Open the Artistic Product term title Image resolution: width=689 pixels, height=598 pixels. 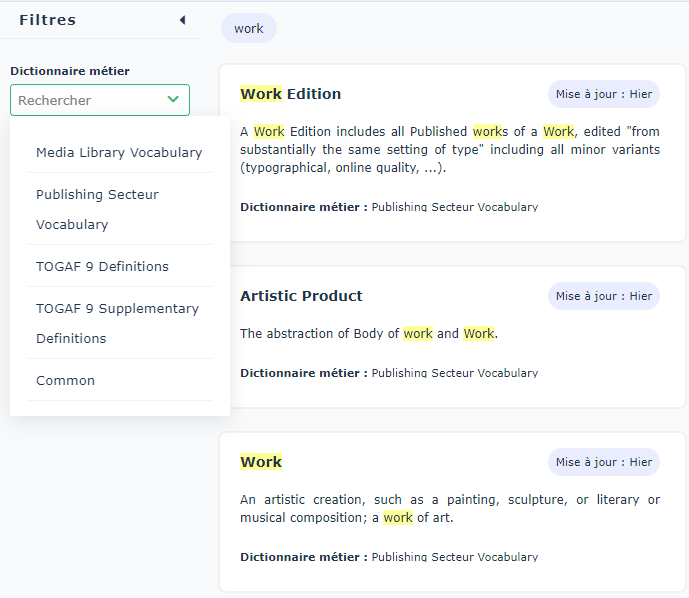pyautogui.click(x=301, y=296)
